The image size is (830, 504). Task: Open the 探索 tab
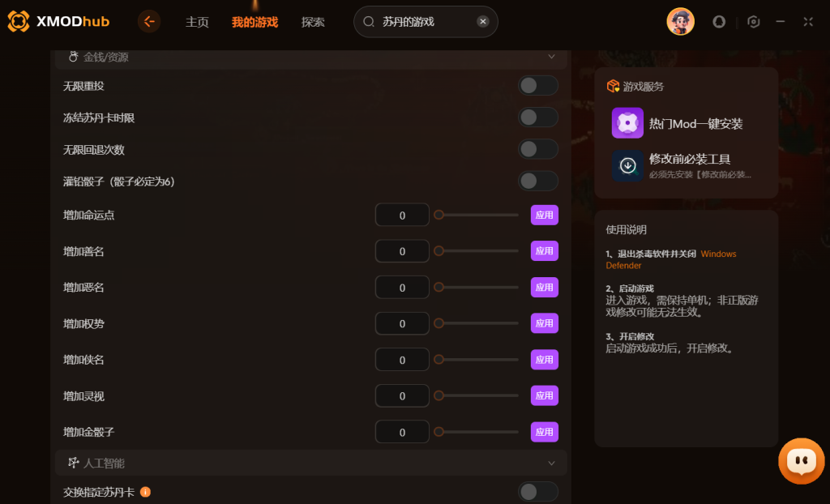[313, 22]
